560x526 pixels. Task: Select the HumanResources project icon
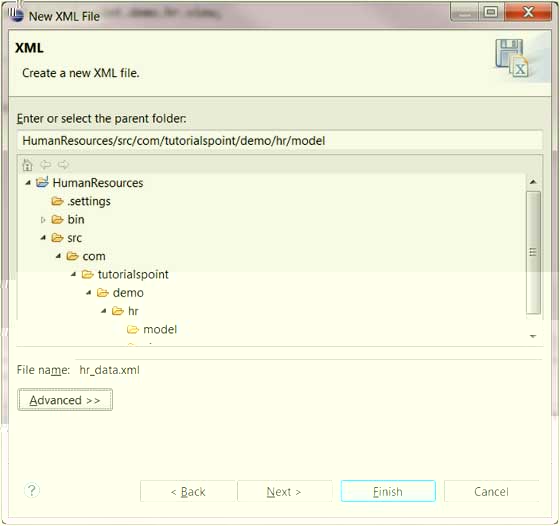[42, 182]
